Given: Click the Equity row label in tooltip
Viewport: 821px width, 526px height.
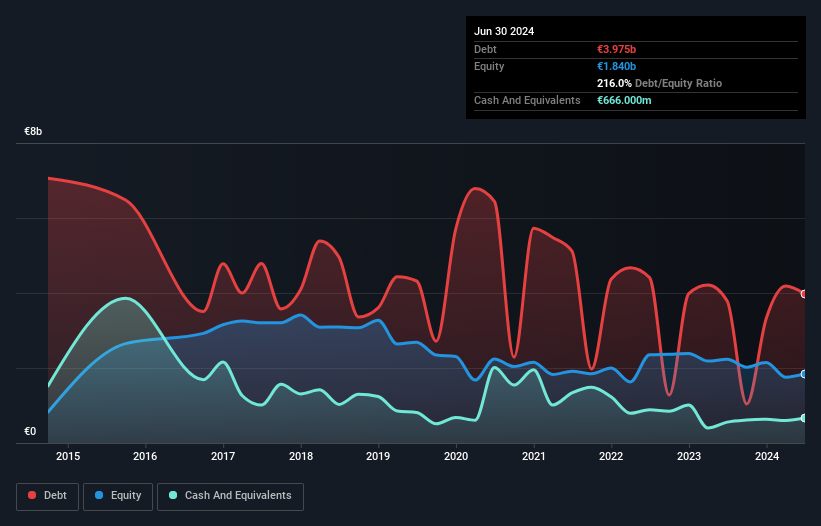Looking at the screenshot, I should click(x=489, y=66).
